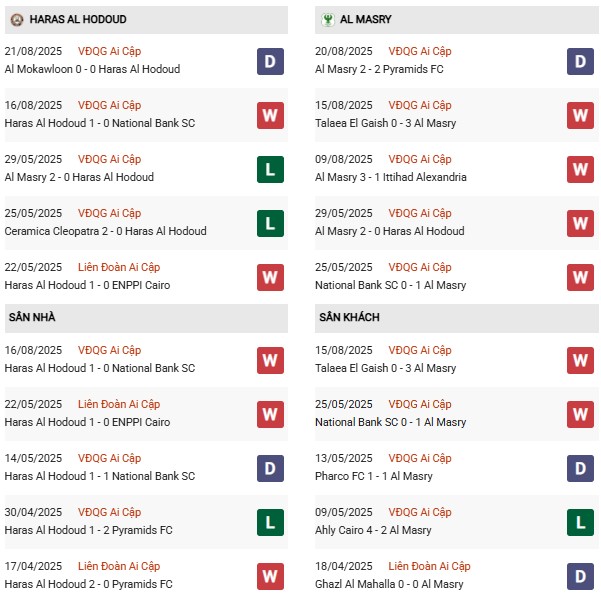Click the L badge for Ceramica Cleopatra match
The height and width of the screenshot is (601, 601).
point(270,223)
